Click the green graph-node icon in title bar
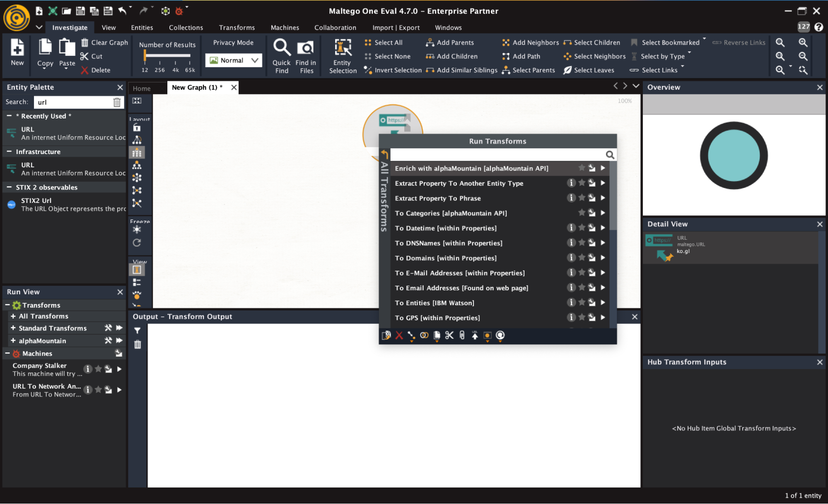The width and height of the screenshot is (828, 504). 53,11
